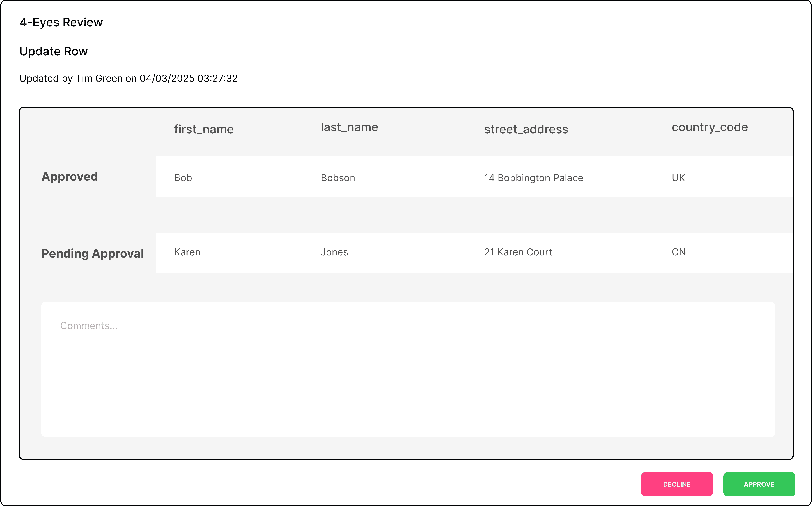Select the last_name column header
The width and height of the screenshot is (812, 506).
click(349, 127)
